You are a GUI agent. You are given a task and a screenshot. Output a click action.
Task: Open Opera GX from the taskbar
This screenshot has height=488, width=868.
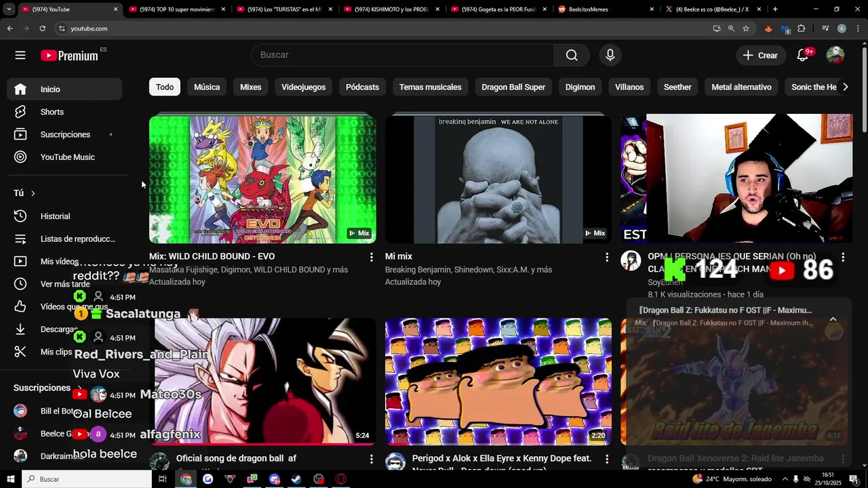[x=341, y=479]
